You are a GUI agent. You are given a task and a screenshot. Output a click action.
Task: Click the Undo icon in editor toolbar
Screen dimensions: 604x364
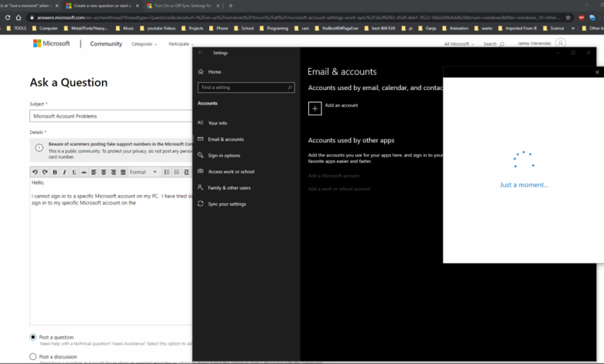35,172
